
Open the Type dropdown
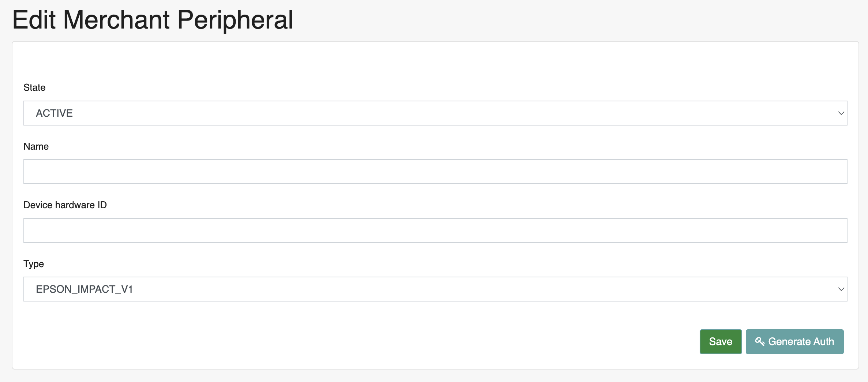435,289
